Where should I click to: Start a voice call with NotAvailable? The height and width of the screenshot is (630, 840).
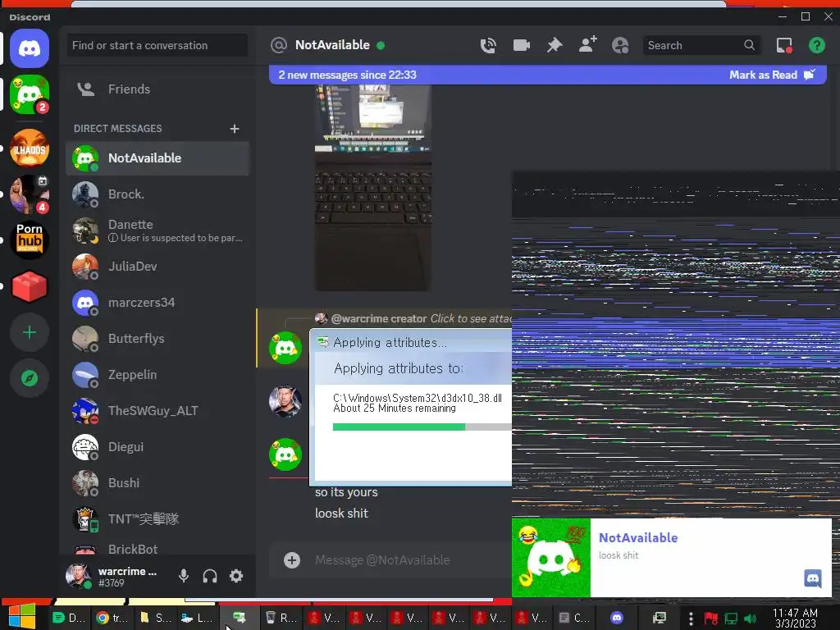click(488, 46)
